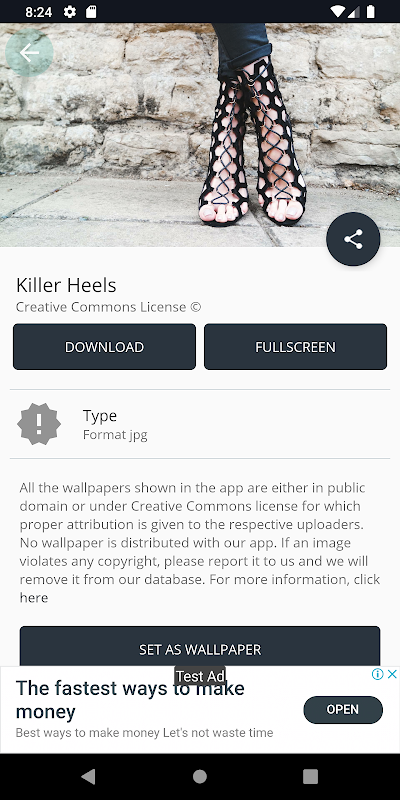
Task: Tap settings gear in status bar
Action: coord(69,12)
